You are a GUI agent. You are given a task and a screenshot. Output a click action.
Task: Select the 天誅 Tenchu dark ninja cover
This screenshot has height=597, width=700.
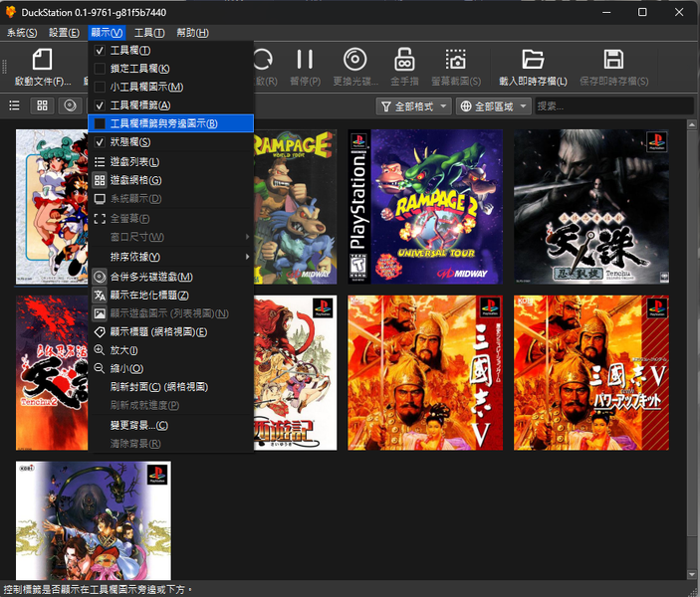(591, 207)
